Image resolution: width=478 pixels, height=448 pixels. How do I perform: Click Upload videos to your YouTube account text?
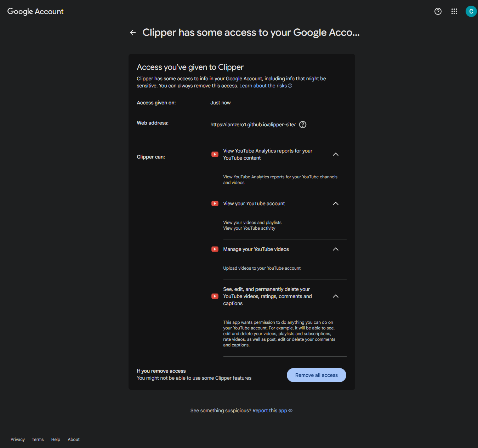point(262,268)
